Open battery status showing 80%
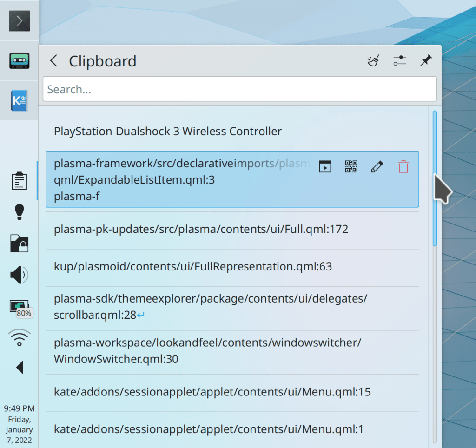 click(19, 307)
